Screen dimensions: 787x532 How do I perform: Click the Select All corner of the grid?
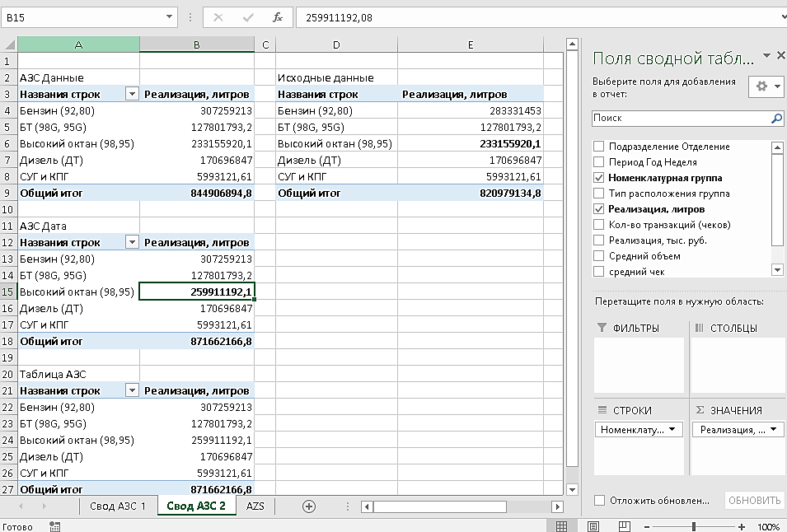point(9,44)
